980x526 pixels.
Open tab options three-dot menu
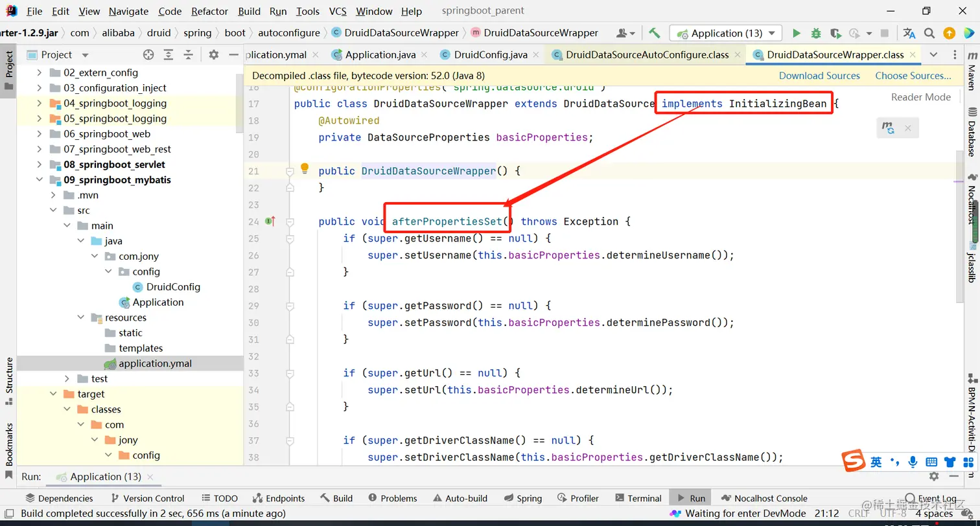tap(955, 55)
